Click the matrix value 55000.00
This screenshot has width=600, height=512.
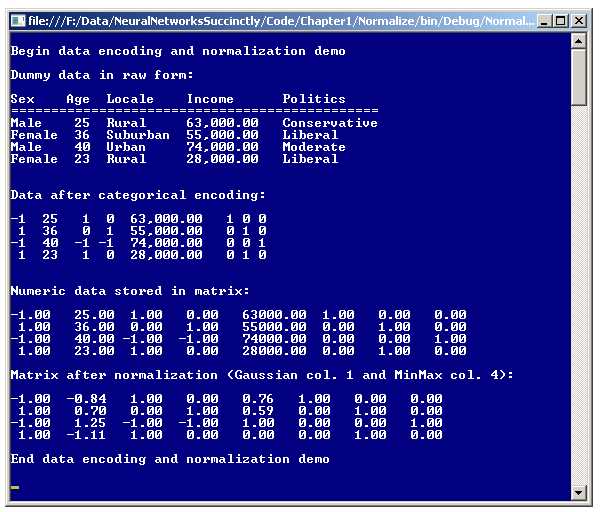click(274, 327)
